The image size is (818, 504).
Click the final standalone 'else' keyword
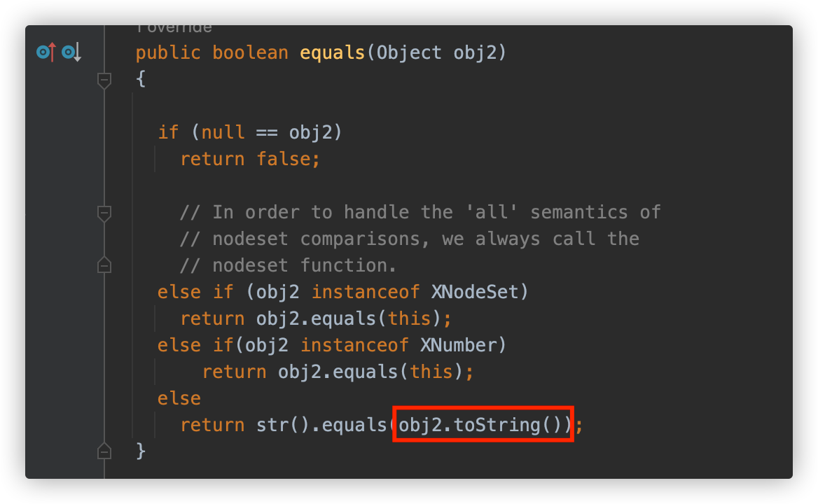pos(179,398)
